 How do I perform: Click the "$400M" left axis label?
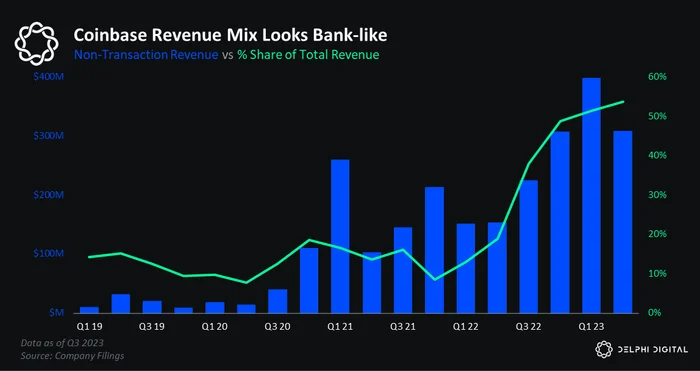click(49, 77)
